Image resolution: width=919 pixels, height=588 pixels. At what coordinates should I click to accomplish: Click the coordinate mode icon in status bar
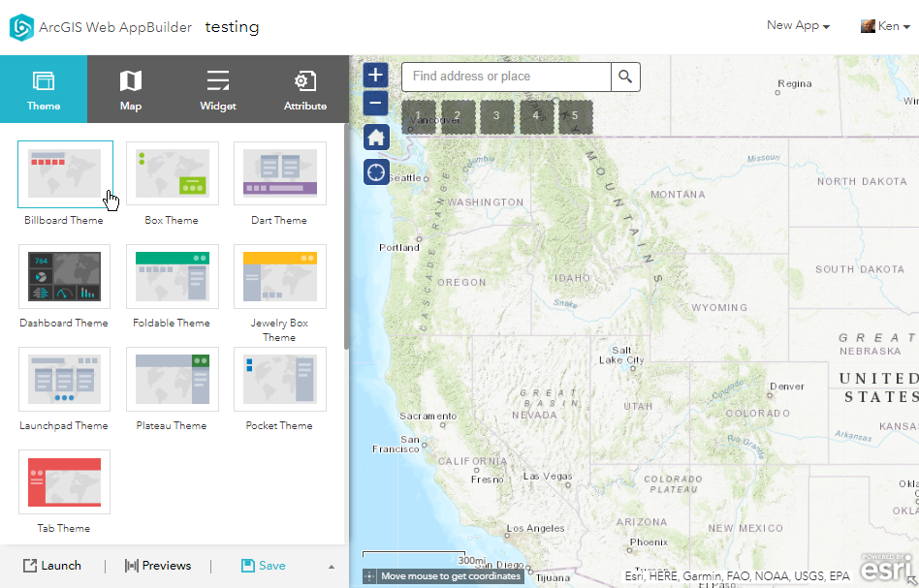click(369, 576)
